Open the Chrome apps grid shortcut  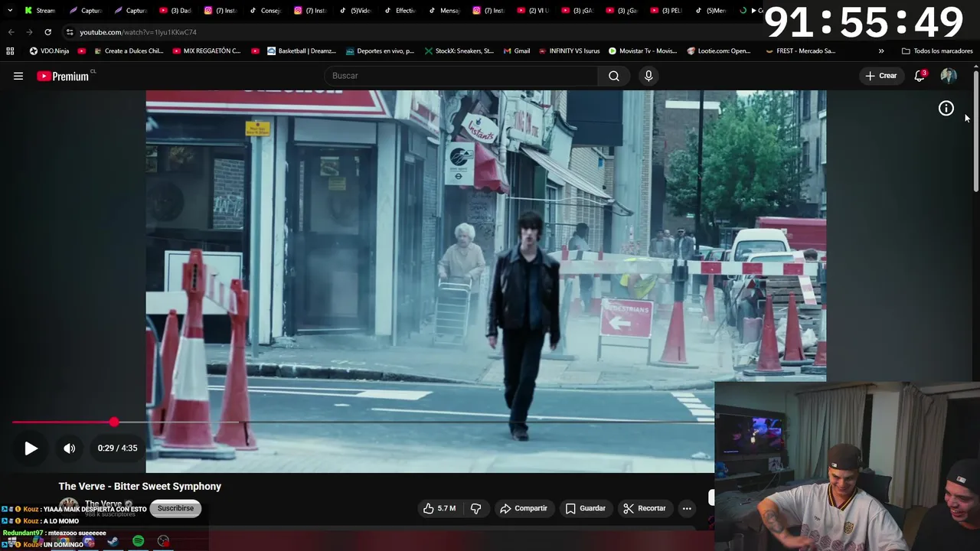[10, 51]
